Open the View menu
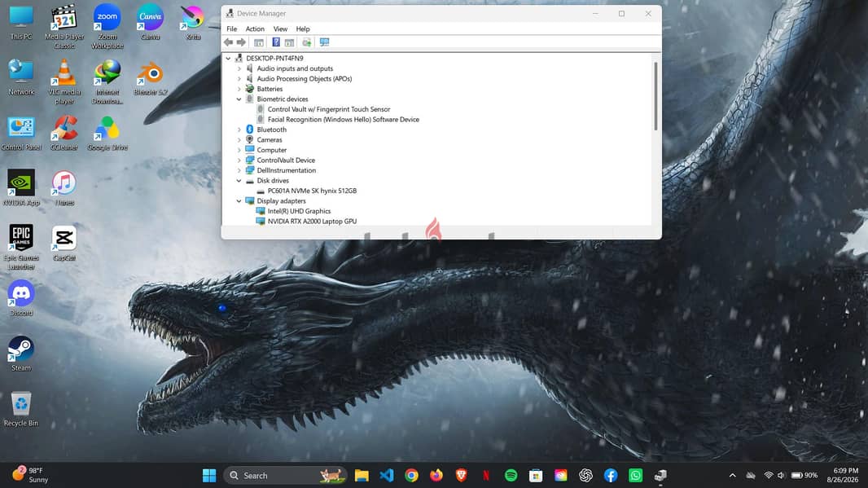Viewport: 868px width, 488px height. 280,29
